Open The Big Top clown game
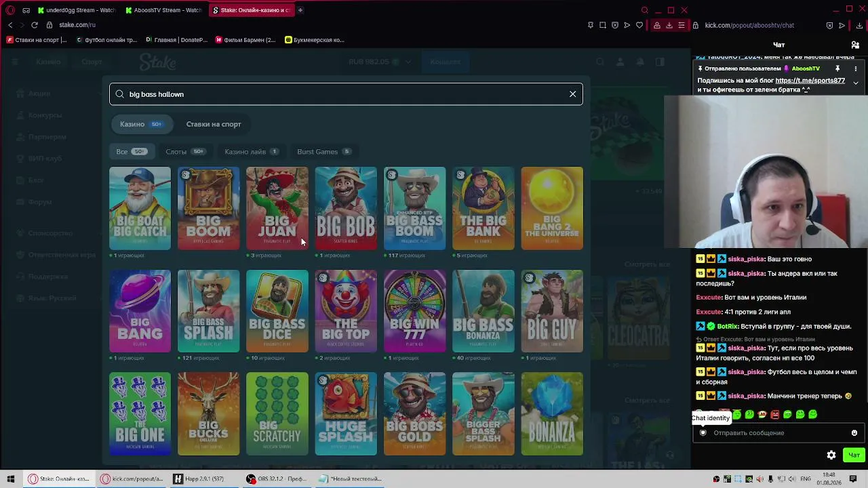Image resolution: width=868 pixels, height=488 pixels. [x=346, y=311]
